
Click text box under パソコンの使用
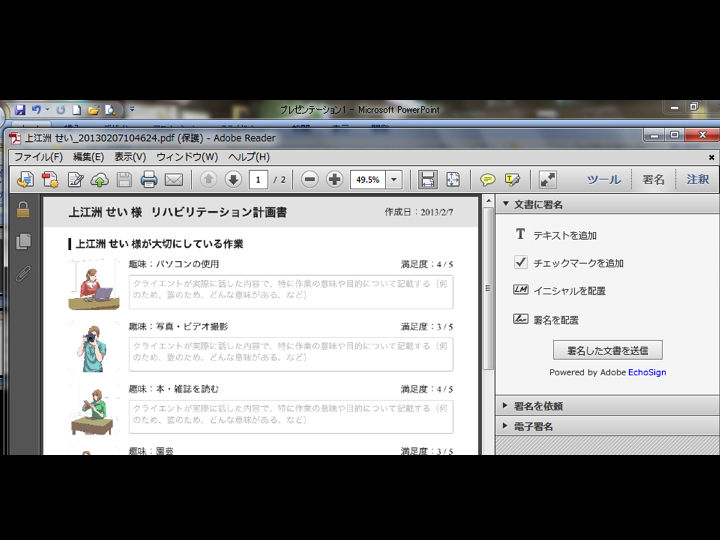(x=291, y=292)
